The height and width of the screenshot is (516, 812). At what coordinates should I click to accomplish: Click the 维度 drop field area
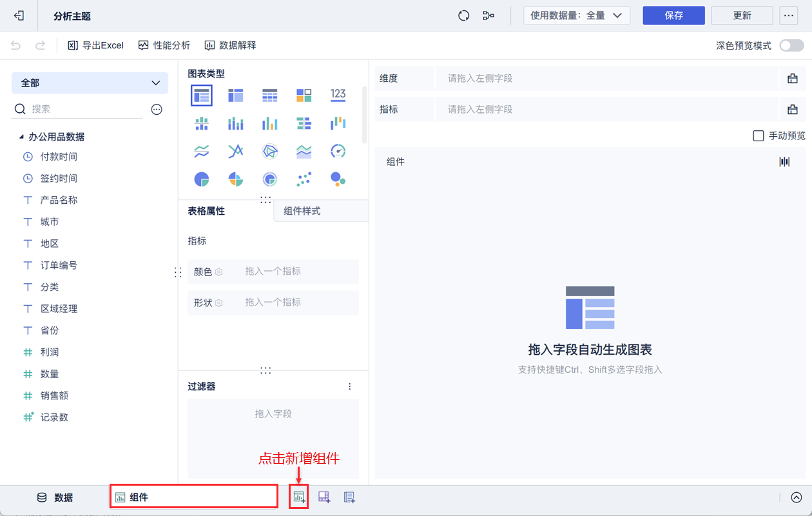pos(607,79)
